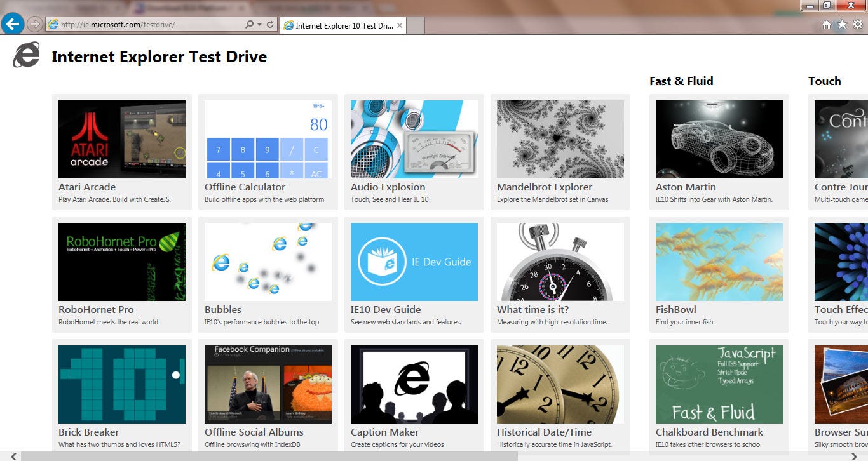Click the Chalkboard Benchmark title link

[x=710, y=432]
